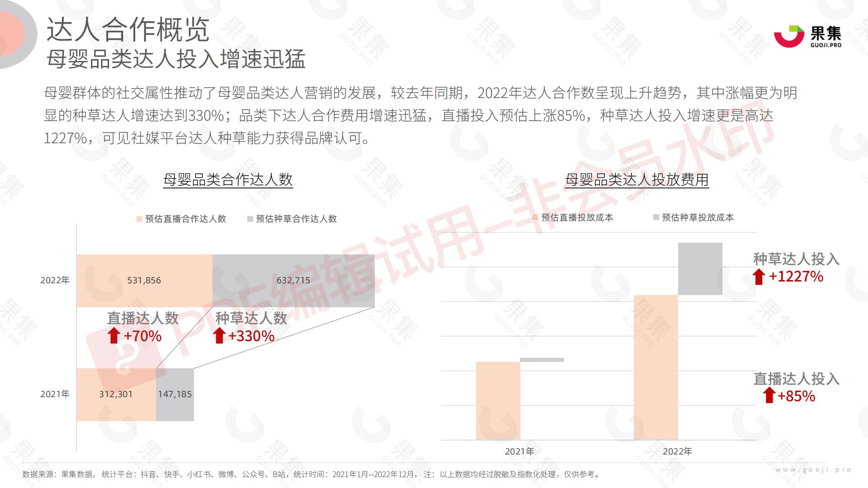Click the 2021年 label under right chart
The image size is (868, 488).
[x=520, y=451]
